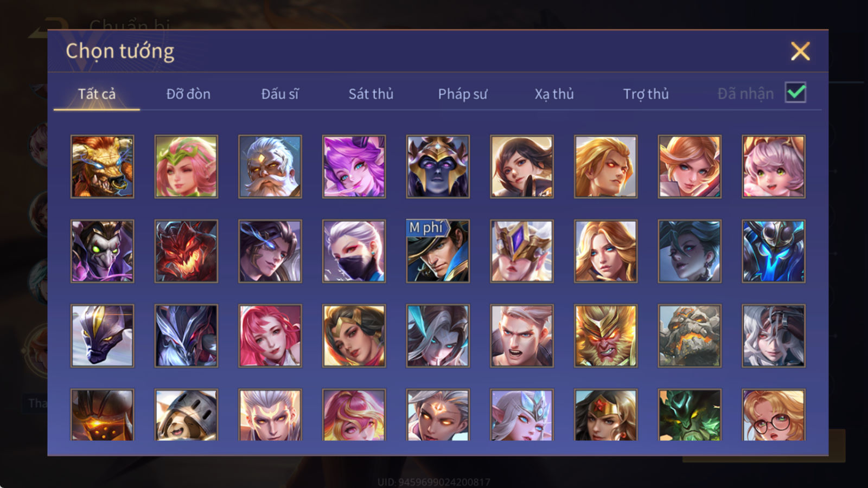868x488 pixels.
Task: Open the "Sát thủ" hero tab
Action: (x=371, y=94)
